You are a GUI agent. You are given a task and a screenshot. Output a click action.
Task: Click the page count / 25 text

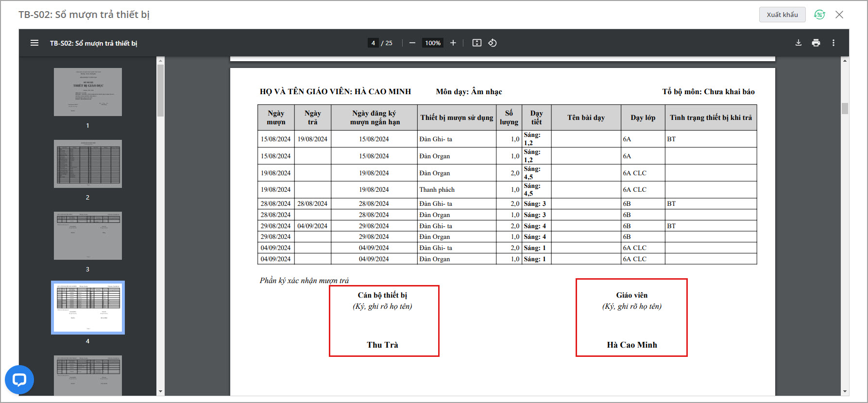click(387, 43)
